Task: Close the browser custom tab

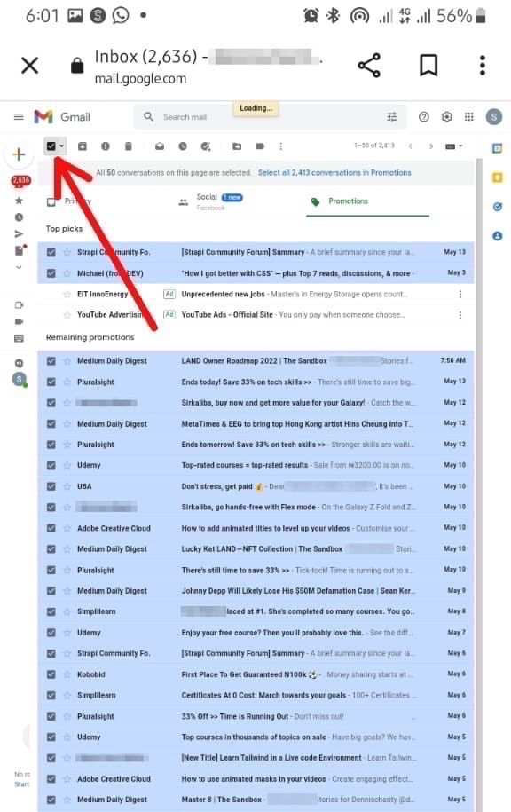Action: coord(29,66)
